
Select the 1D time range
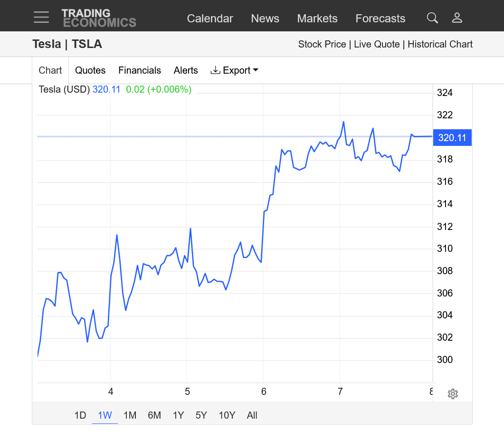tap(80, 415)
